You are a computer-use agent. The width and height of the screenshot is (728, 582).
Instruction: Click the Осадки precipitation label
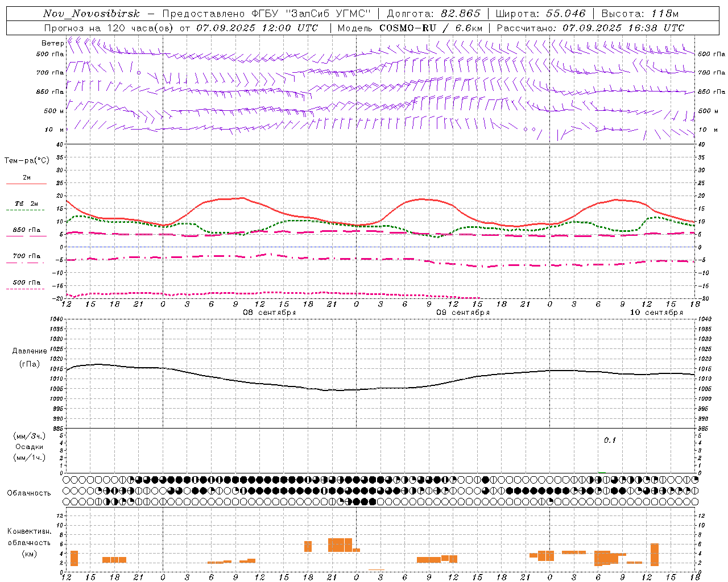click(x=29, y=447)
